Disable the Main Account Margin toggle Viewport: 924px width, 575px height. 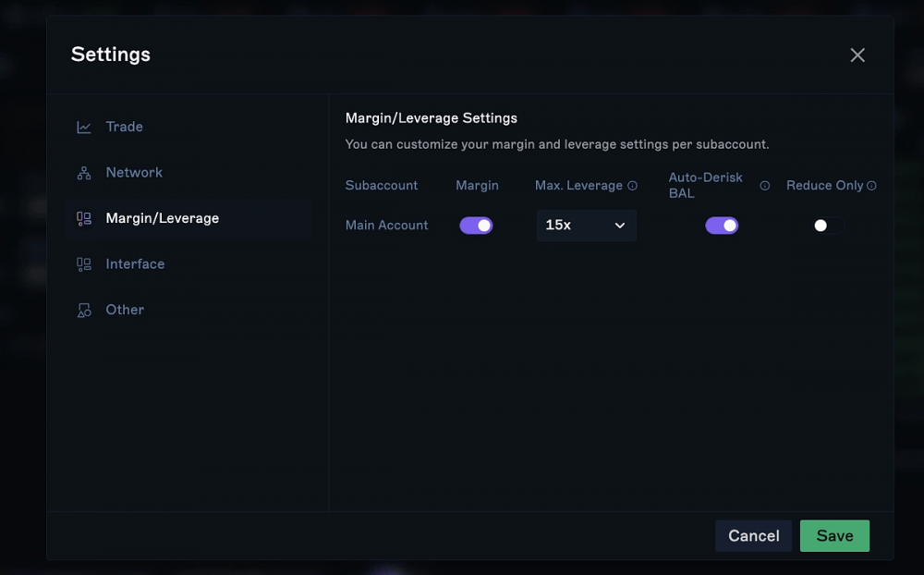(476, 226)
